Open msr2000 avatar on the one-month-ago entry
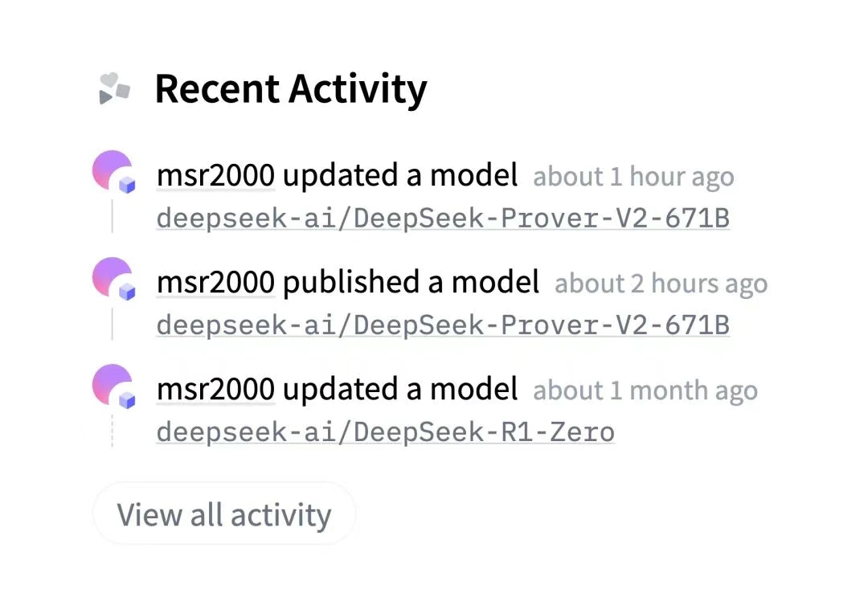The image size is (868, 601). [112, 383]
